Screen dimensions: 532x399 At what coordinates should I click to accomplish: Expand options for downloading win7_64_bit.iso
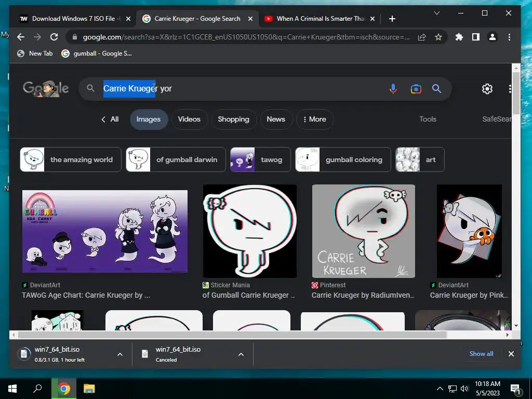[120, 354]
